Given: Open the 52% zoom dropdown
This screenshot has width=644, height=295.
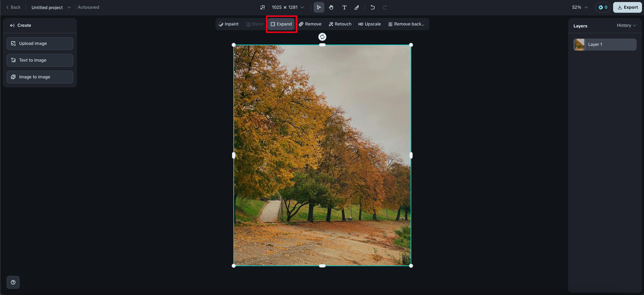Looking at the screenshot, I should coord(580,8).
